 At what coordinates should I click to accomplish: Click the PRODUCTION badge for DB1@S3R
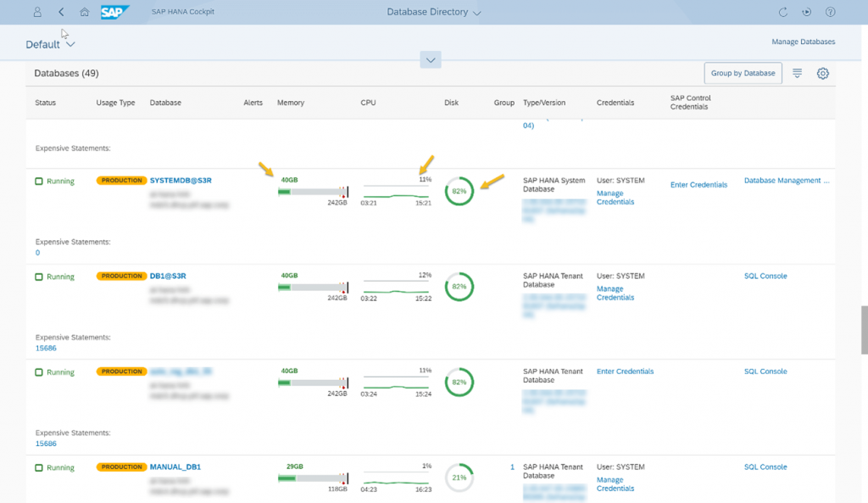(121, 276)
